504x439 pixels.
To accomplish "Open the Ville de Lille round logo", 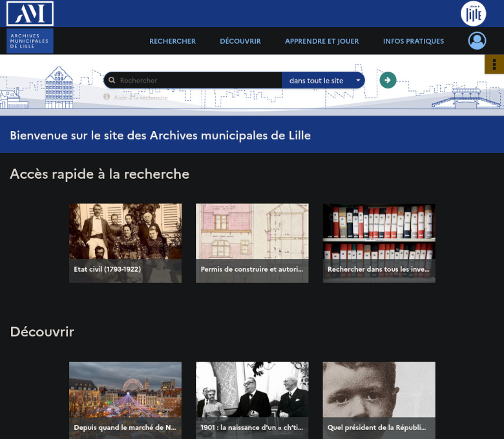I will [x=473, y=14].
